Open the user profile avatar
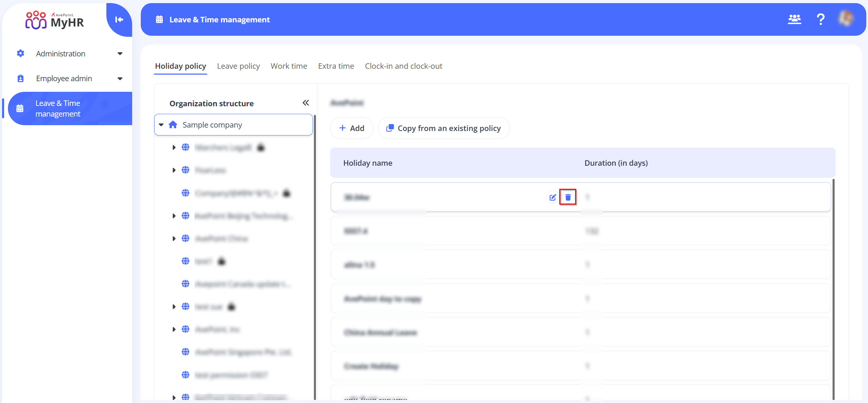Image resolution: width=868 pixels, height=403 pixels. (x=846, y=19)
